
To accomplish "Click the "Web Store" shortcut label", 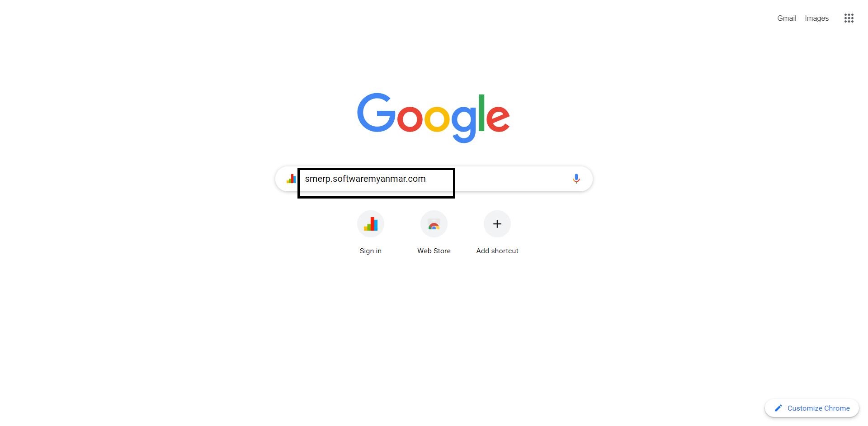I will (x=434, y=251).
